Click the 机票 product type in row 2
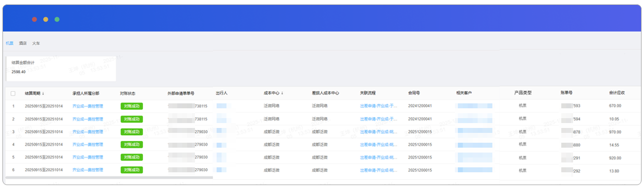Screen dimensions: 644x189 522,119
